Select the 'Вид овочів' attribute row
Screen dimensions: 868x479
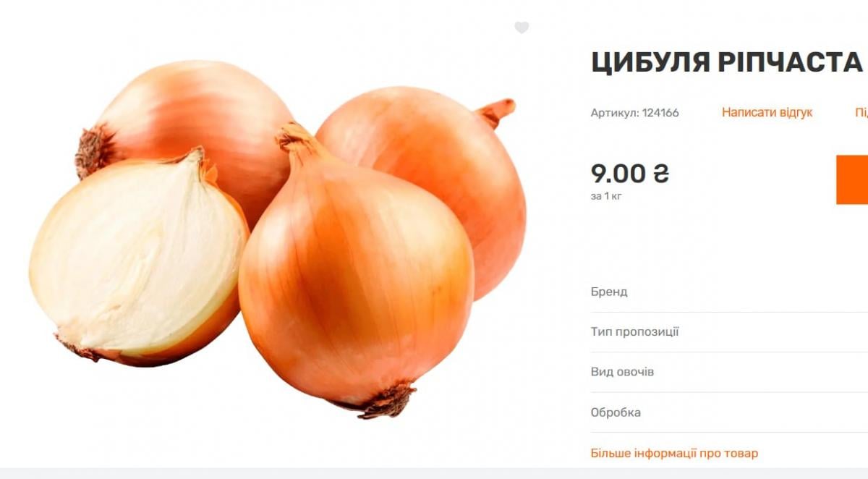tap(729, 372)
